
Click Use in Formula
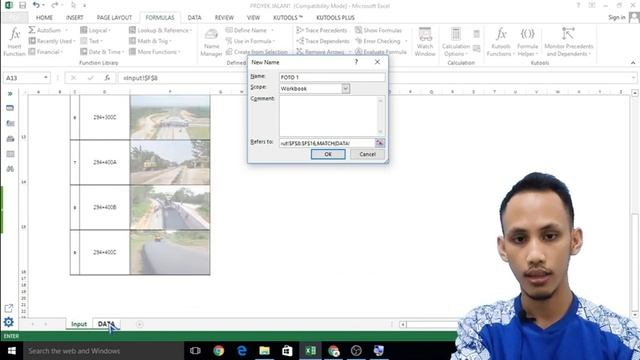(250, 41)
